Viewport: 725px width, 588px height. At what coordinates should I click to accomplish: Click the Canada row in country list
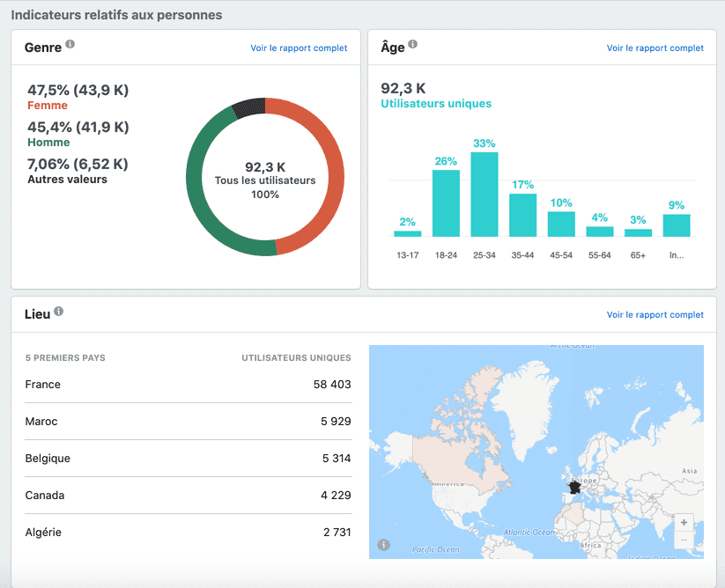(188, 496)
